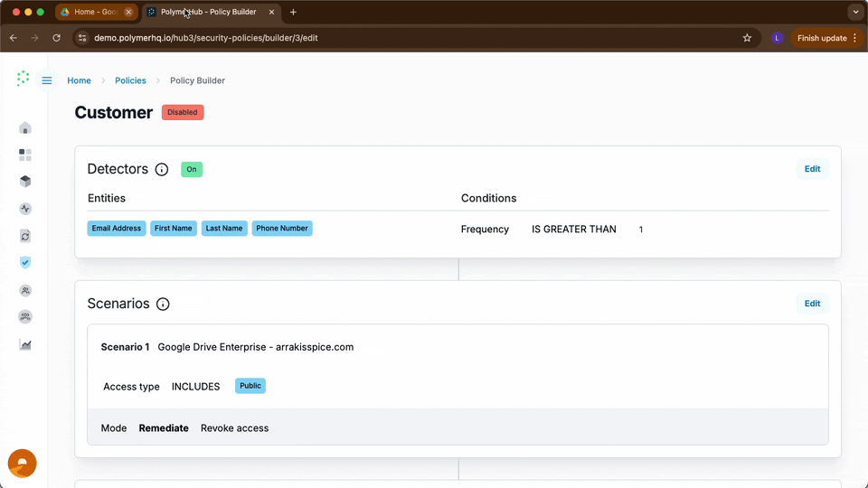Select the Polymer Hub - Policy Builder tab
The width and height of the screenshot is (868, 488).
pyautogui.click(x=212, y=12)
